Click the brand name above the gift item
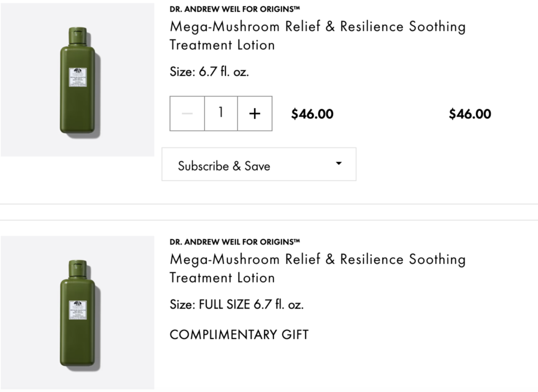This screenshot has width=538, height=392. [x=235, y=241]
